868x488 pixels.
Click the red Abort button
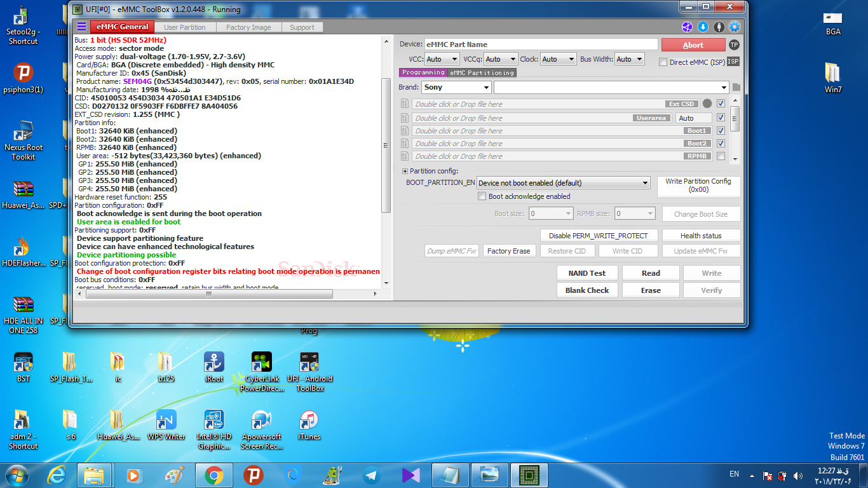point(693,45)
